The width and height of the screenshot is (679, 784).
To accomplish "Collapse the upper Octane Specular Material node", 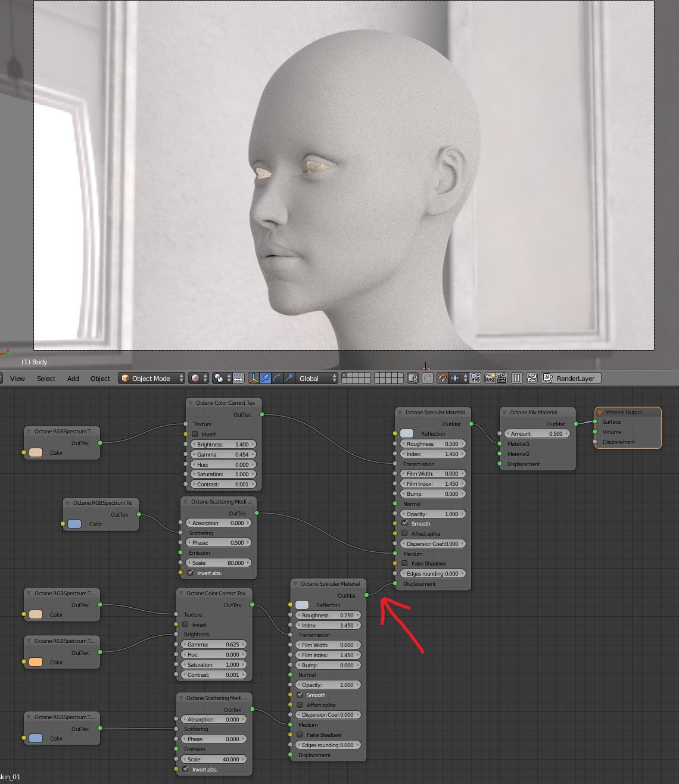I will pyautogui.click(x=400, y=412).
